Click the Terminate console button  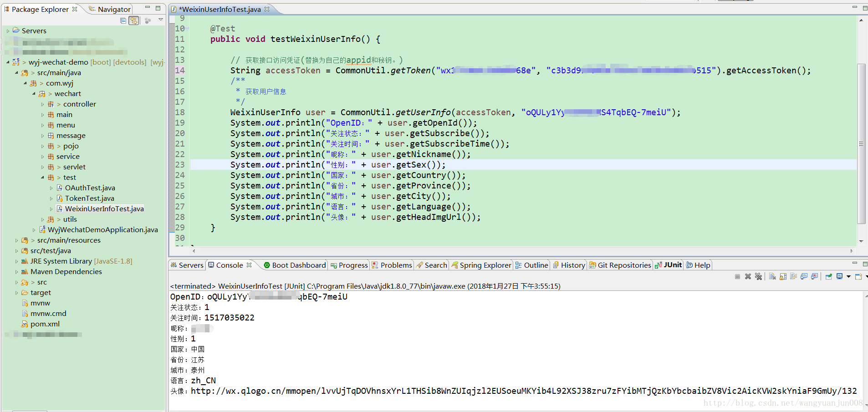(x=738, y=276)
